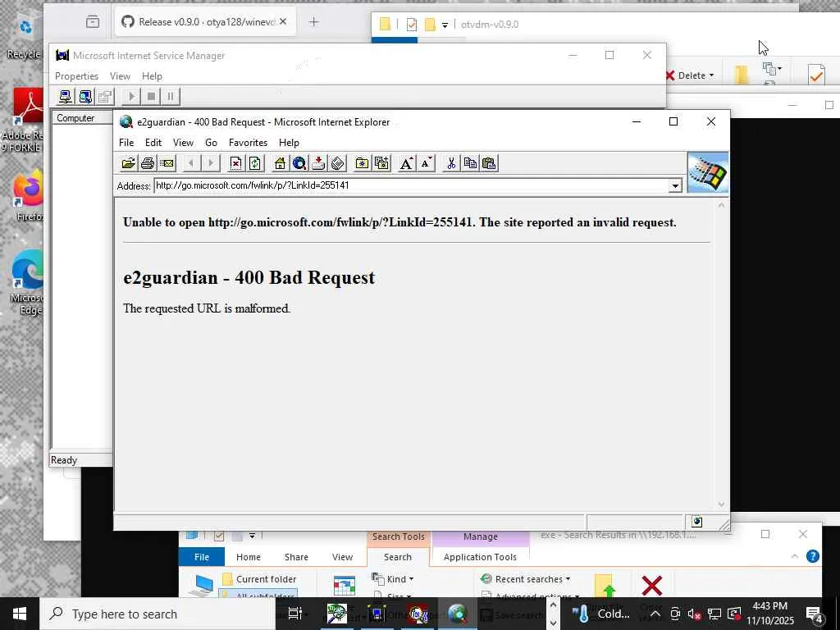This screenshot has height=630, width=840.
Task: Switch to Home tab in search results Explorer
Action: pos(249,557)
